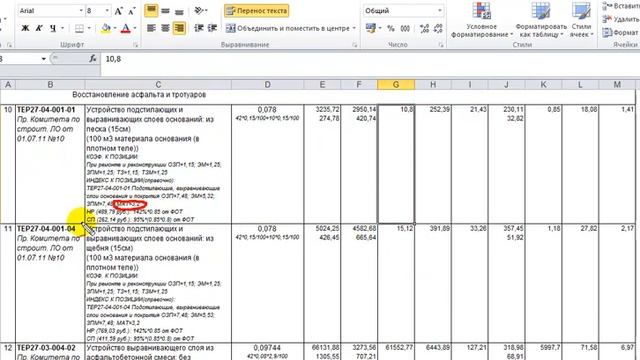
Task: Open Стили ячеек gallery
Action: click(581, 20)
